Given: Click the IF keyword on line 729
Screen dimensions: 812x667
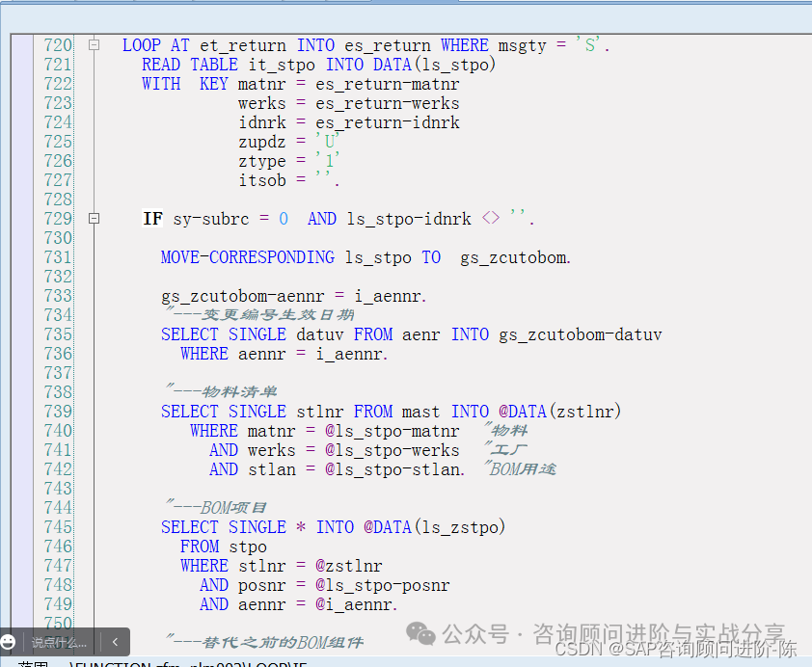Looking at the screenshot, I should point(152,219).
